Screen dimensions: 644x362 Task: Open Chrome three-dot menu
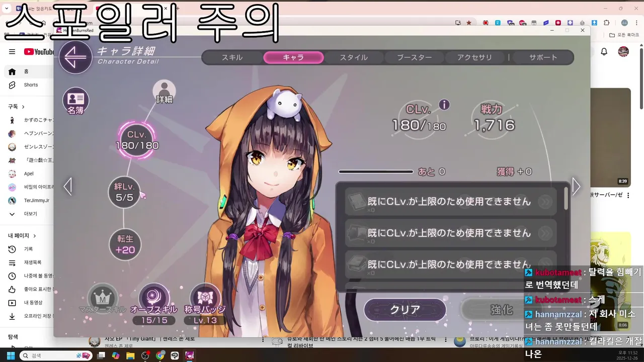click(x=637, y=23)
